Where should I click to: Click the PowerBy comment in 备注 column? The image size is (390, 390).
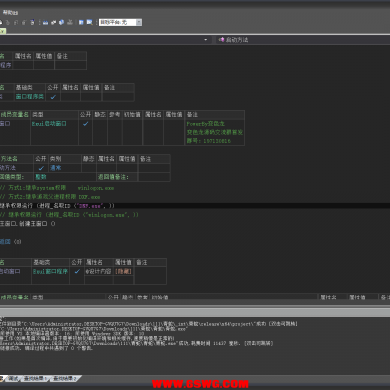point(206,124)
